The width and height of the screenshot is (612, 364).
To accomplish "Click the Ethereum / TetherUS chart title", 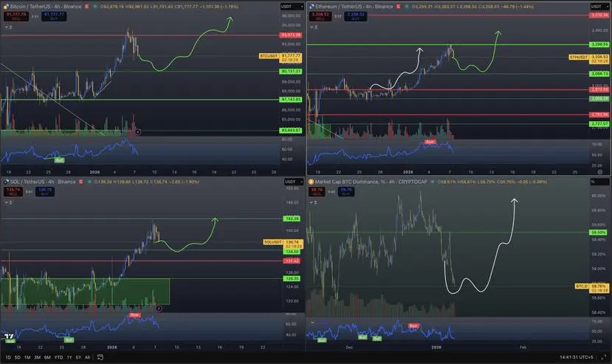I will coord(354,7).
